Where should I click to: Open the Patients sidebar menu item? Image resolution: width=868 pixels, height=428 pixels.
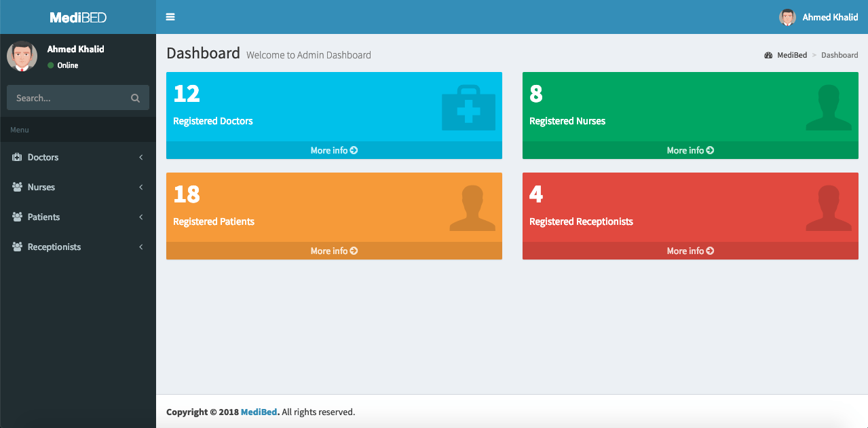click(43, 217)
